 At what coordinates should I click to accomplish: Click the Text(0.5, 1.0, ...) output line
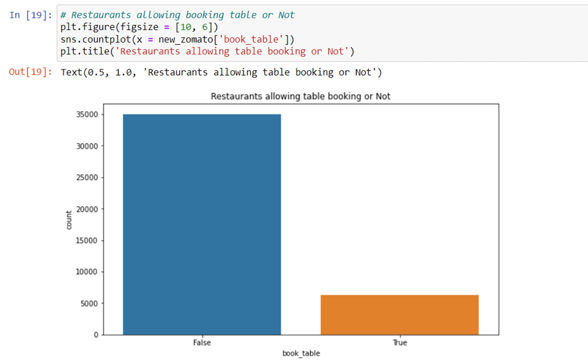click(220, 73)
